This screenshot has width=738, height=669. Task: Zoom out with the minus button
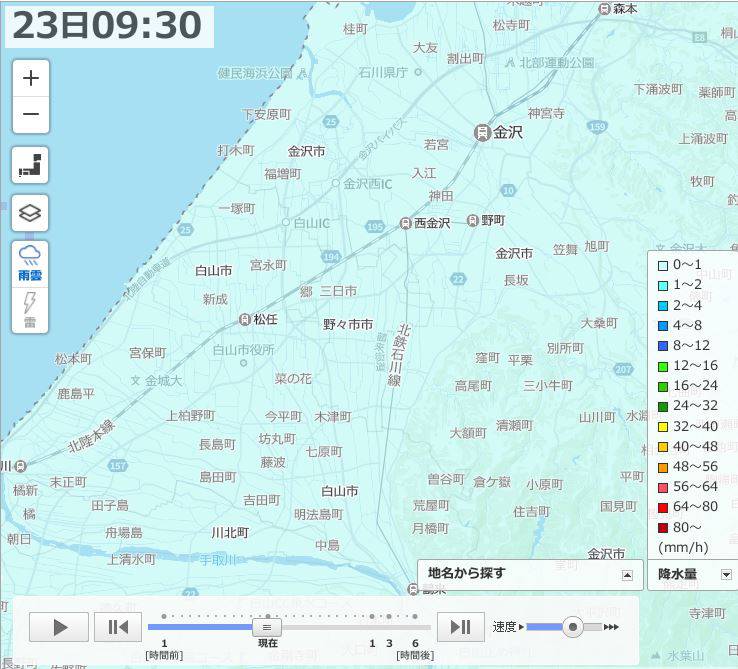31,114
